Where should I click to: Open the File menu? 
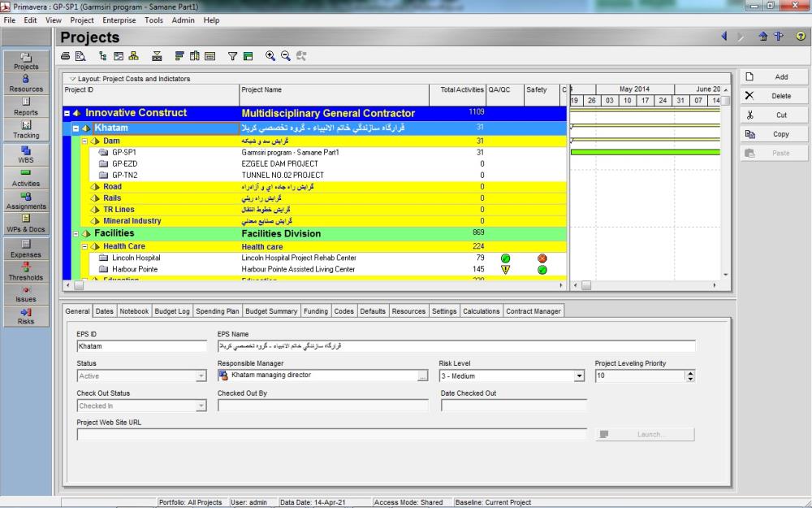9,20
